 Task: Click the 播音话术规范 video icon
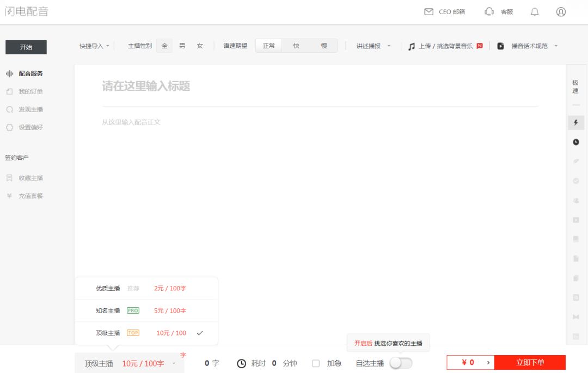501,46
